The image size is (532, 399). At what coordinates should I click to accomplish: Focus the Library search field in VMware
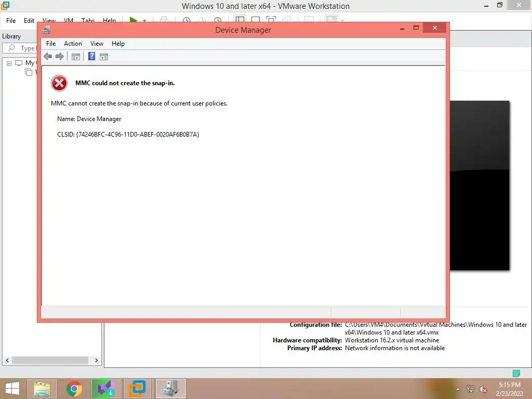tap(21, 48)
